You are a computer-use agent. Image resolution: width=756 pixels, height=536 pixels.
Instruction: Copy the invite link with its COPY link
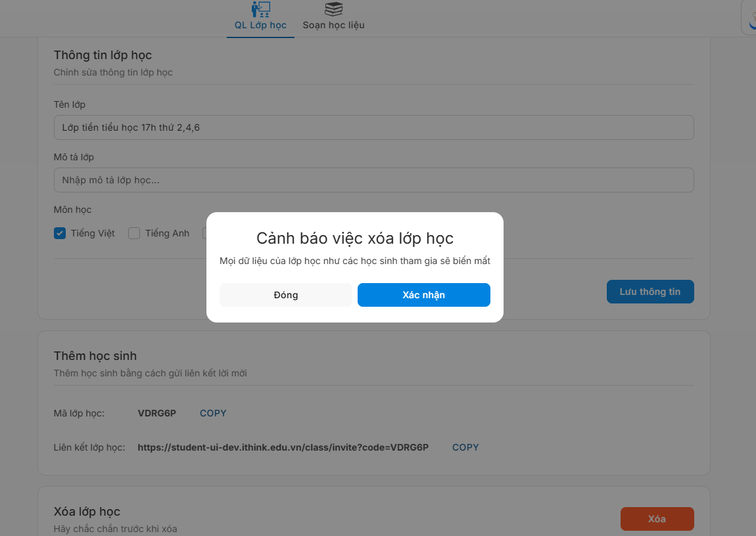(x=465, y=447)
